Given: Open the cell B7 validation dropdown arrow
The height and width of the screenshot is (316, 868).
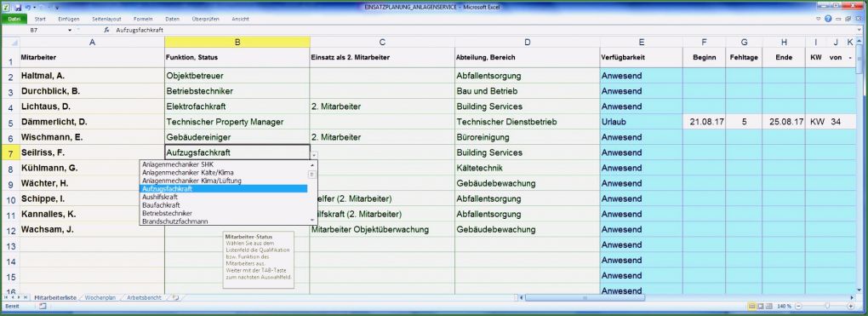Looking at the screenshot, I should (314, 156).
